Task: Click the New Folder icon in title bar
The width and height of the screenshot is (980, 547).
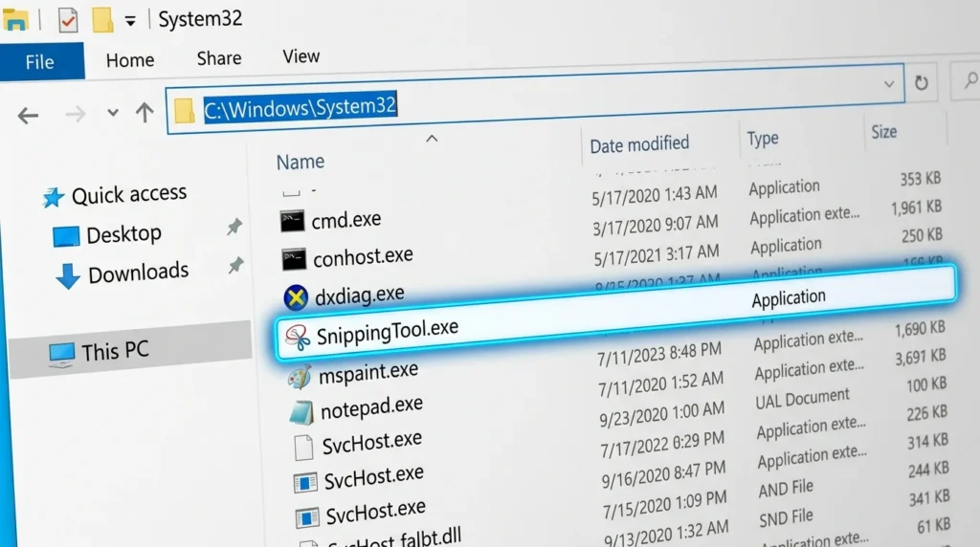Action: pos(102,20)
